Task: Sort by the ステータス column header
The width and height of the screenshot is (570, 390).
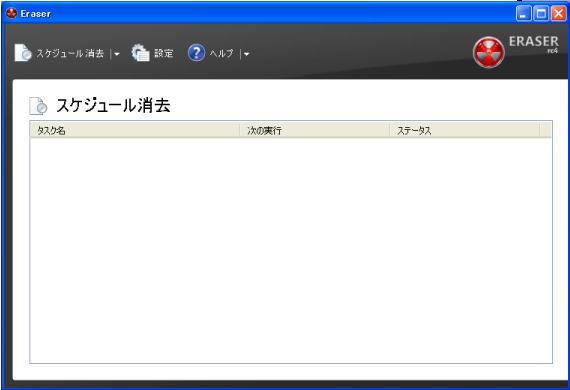Action: [464, 130]
